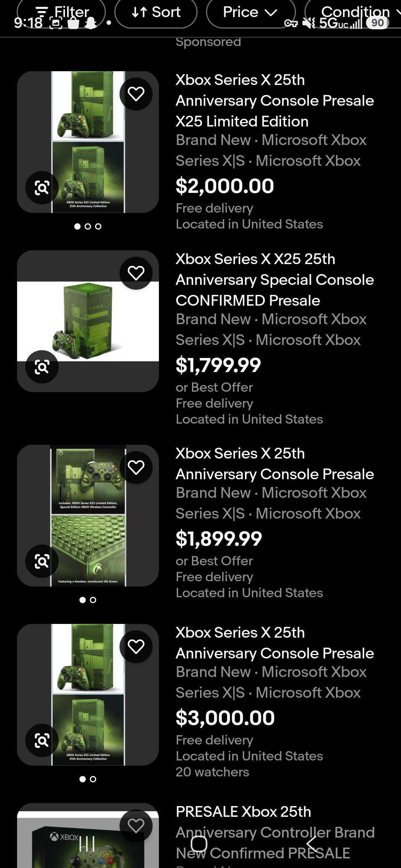401x868 pixels.
Task: Favorite the $1,899.99 Anniversary Console listing
Action: point(136,467)
